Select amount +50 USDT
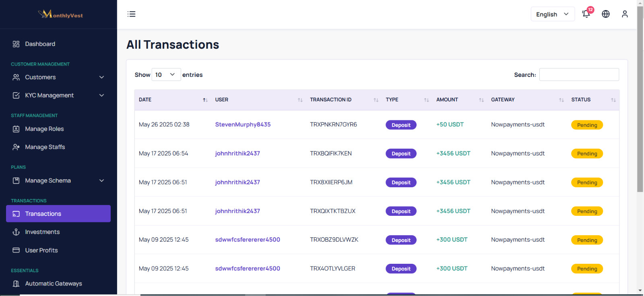Viewport: 644px width, 296px height. click(x=450, y=124)
